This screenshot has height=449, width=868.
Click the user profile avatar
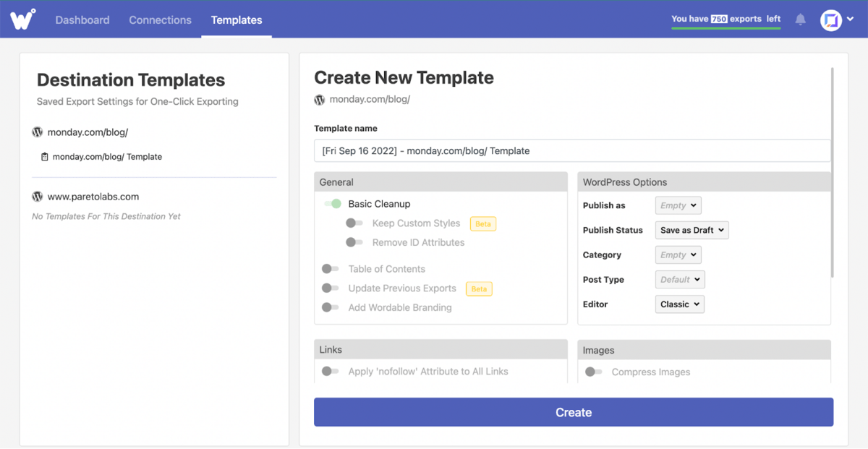click(831, 20)
